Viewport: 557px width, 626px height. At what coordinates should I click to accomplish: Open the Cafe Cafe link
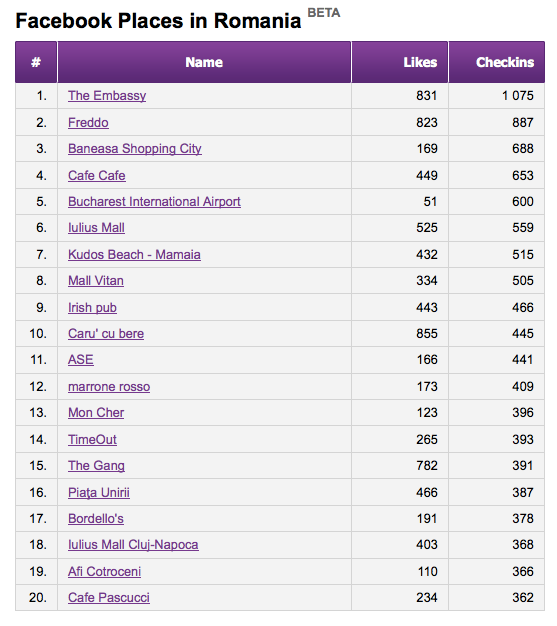(97, 175)
